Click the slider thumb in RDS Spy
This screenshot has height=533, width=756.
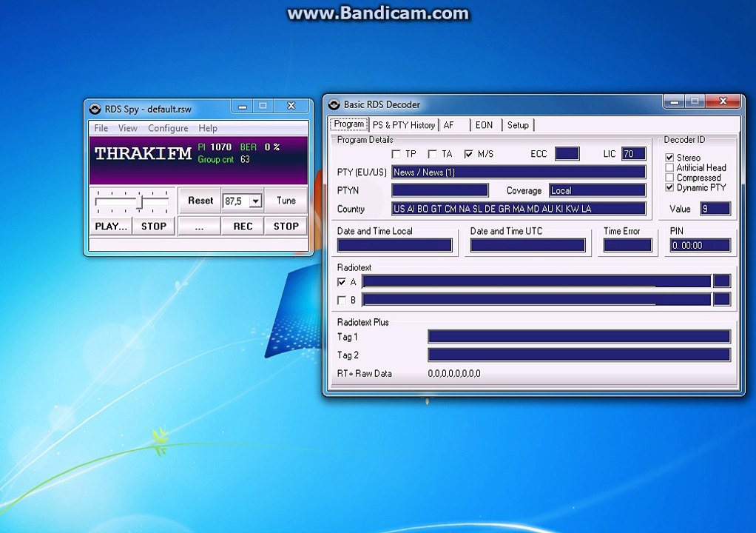point(140,201)
